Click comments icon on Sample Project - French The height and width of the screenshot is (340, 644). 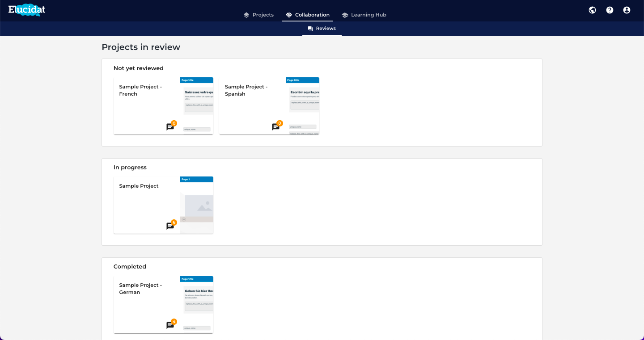point(170,127)
